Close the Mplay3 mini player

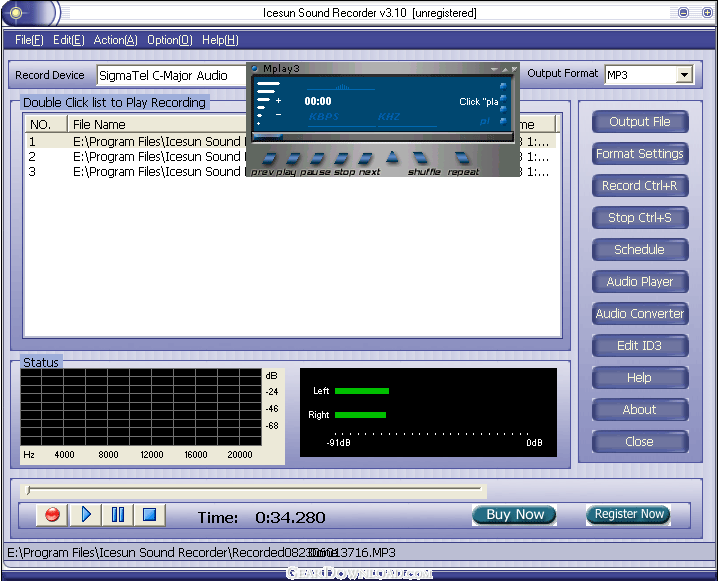(514, 69)
